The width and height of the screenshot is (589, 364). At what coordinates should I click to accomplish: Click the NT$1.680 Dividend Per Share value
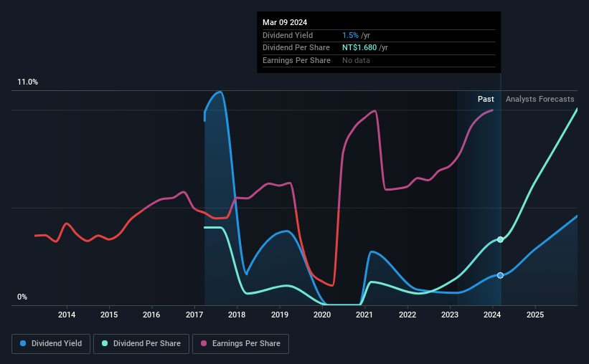pos(359,48)
